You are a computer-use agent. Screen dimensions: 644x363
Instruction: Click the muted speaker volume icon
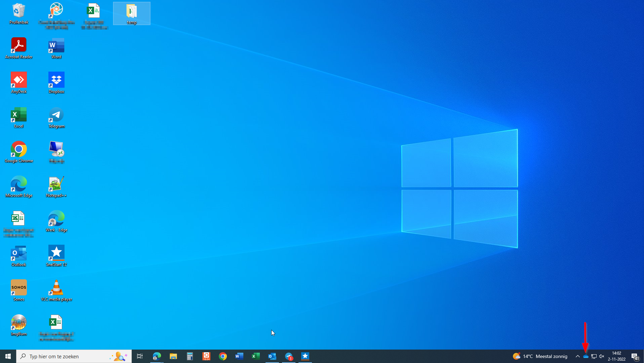[x=602, y=356]
